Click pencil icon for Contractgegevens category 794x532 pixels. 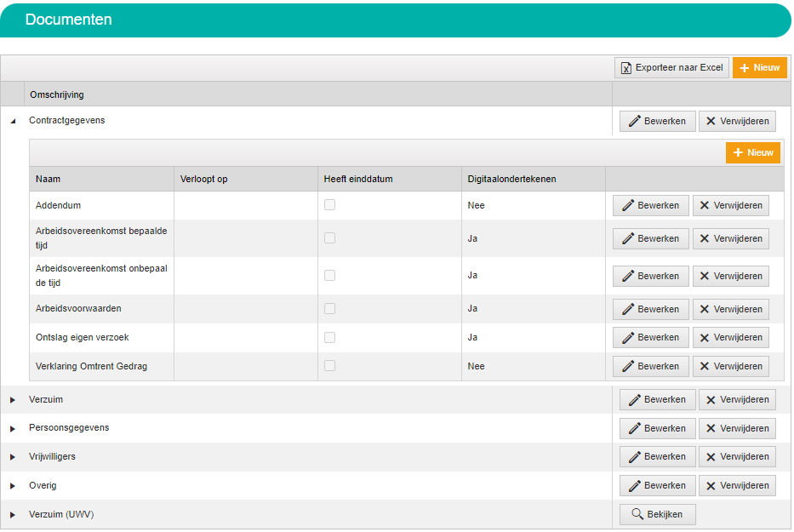pyautogui.click(x=634, y=122)
